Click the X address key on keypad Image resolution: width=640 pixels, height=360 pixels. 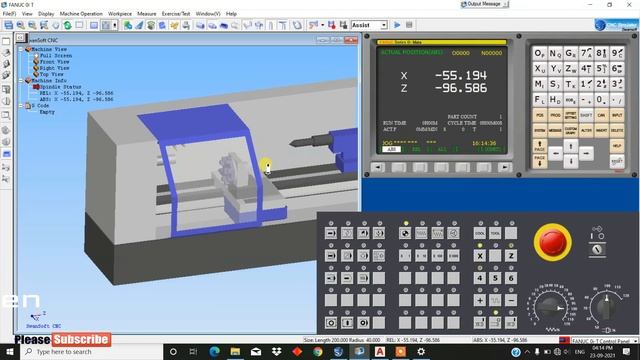540,69
